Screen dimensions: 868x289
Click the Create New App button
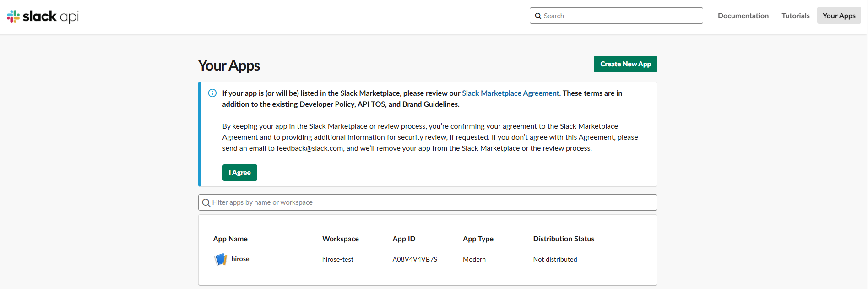click(625, 64)
